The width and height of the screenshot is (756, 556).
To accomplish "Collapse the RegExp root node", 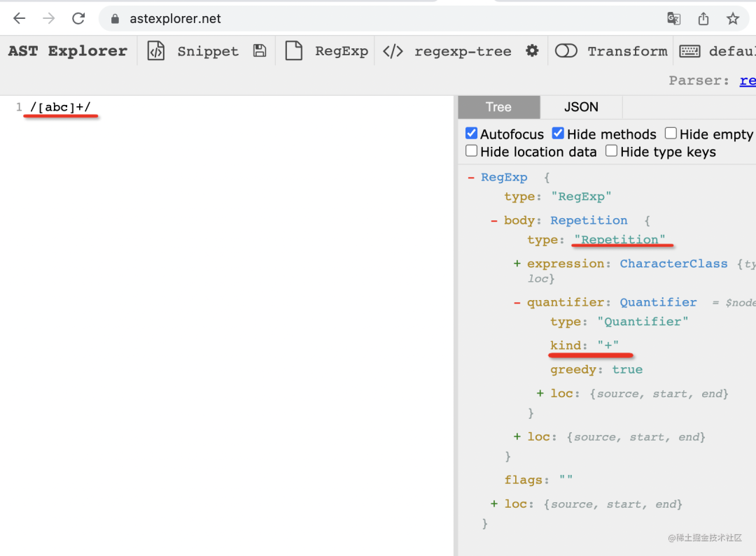I will pos(470,178).
